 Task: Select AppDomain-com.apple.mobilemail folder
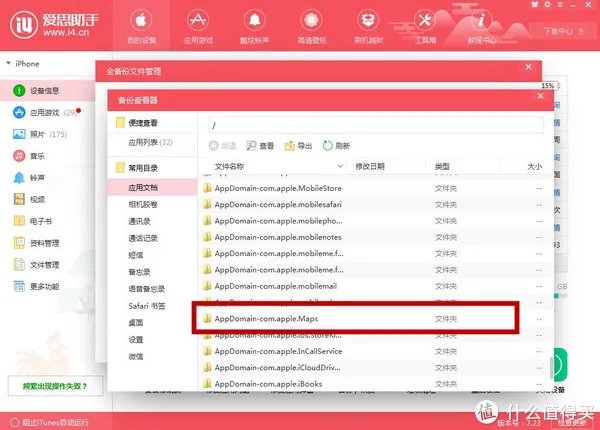(376, 286)
